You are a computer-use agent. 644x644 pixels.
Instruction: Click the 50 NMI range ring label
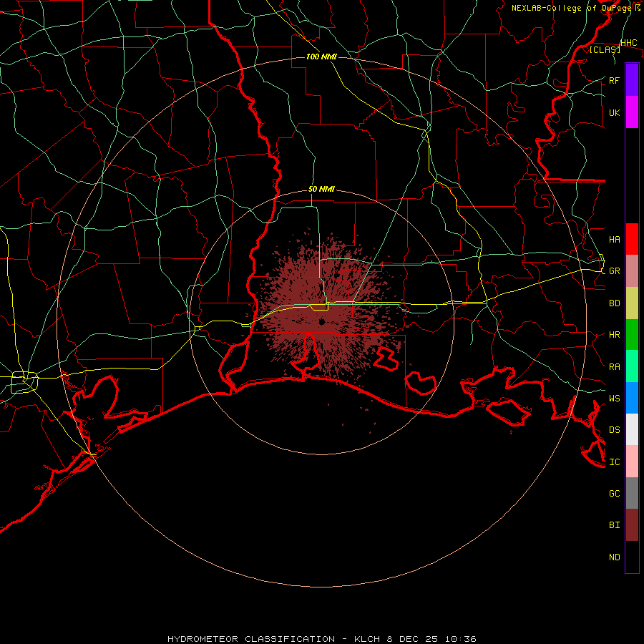click(321, 189)
